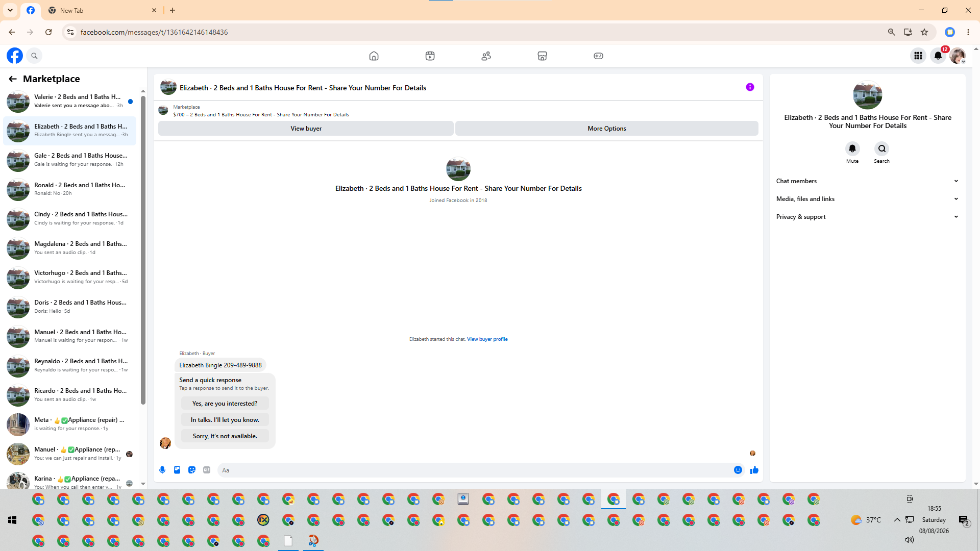Attach a photo file to message
This screenshot has width=980, height=551.
click(x=177, y=470)
